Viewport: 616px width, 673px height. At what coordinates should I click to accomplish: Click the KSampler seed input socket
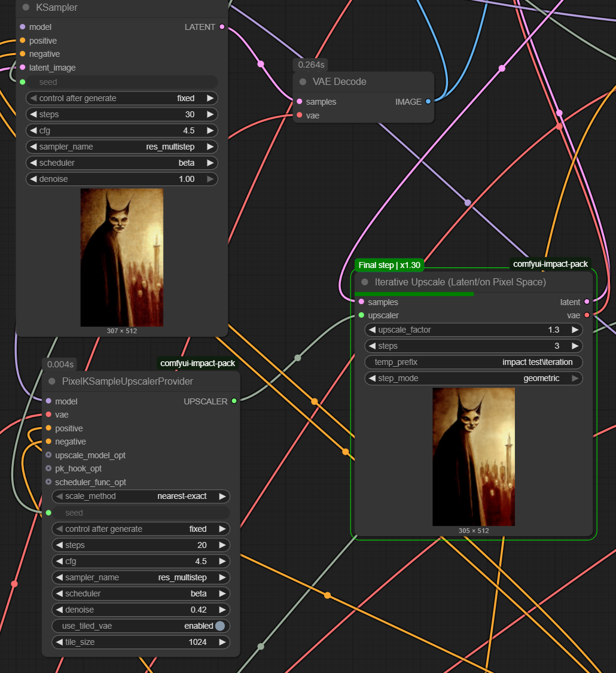[x=23, y=82]
